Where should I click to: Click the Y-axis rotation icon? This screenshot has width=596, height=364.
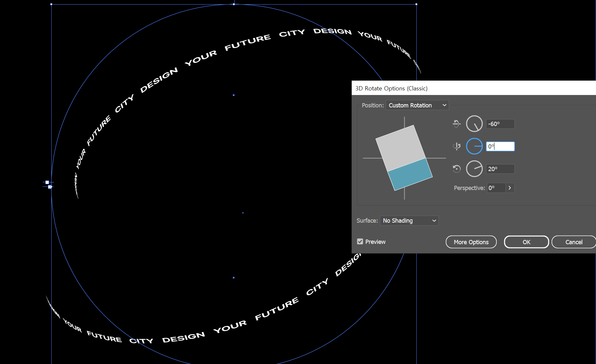[x=457, y=146]
